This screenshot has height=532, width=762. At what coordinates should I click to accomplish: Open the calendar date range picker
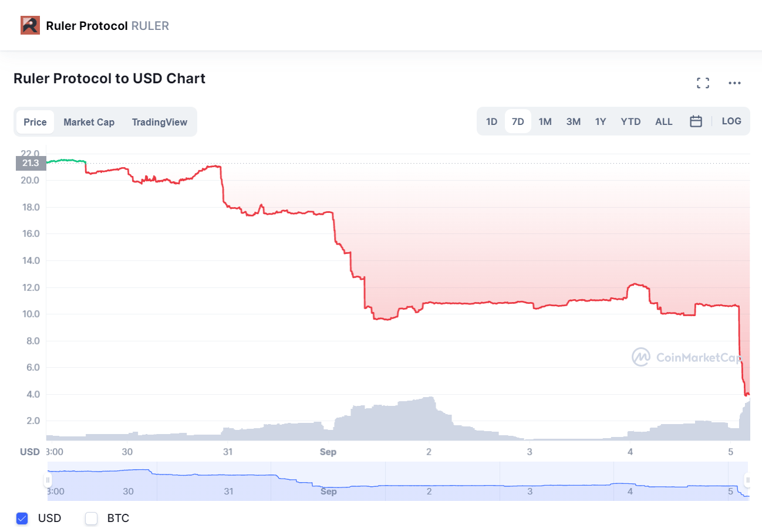tap(696, 121)
